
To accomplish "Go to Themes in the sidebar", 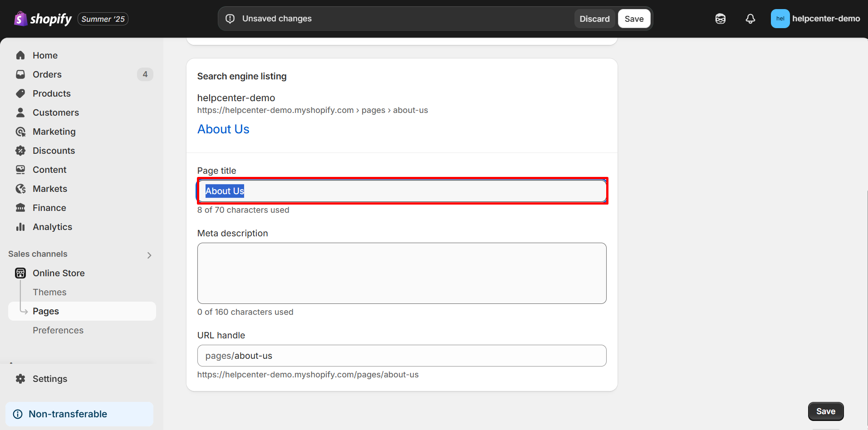I will [x=49, y=292].
